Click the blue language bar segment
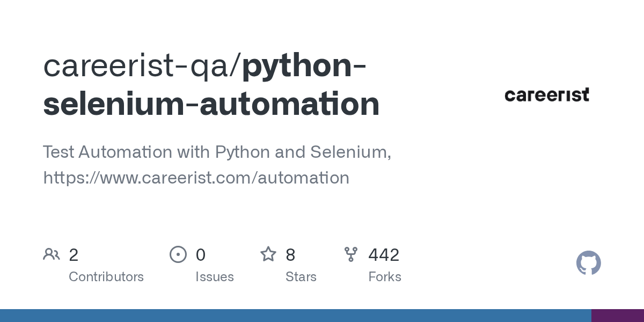Screen dimensions: 644x322 click(x=296, y=316)
